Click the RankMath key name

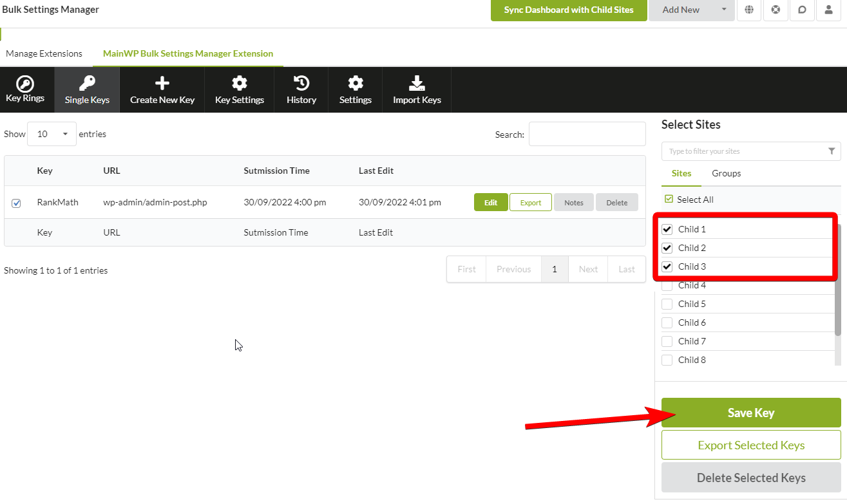click(57, 202)
